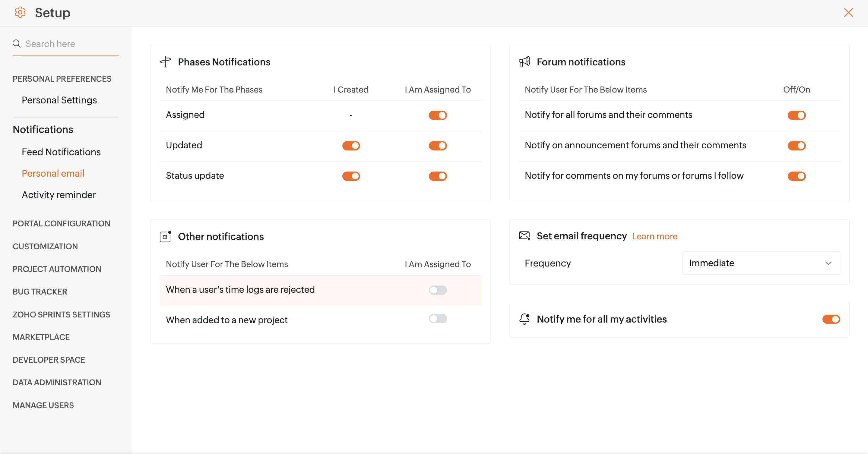Open the Learn more link
This screenshot has width=868, height=454.
(654, 236)
